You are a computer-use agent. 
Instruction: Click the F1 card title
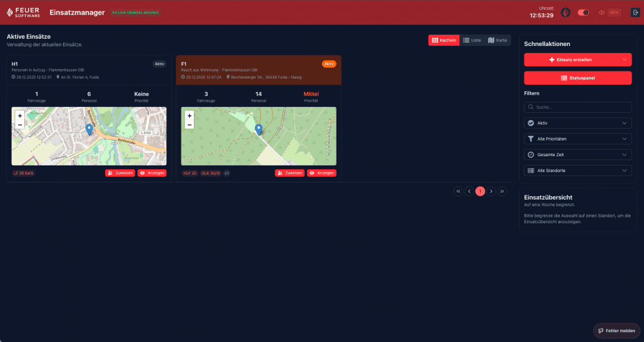[183, 64]
